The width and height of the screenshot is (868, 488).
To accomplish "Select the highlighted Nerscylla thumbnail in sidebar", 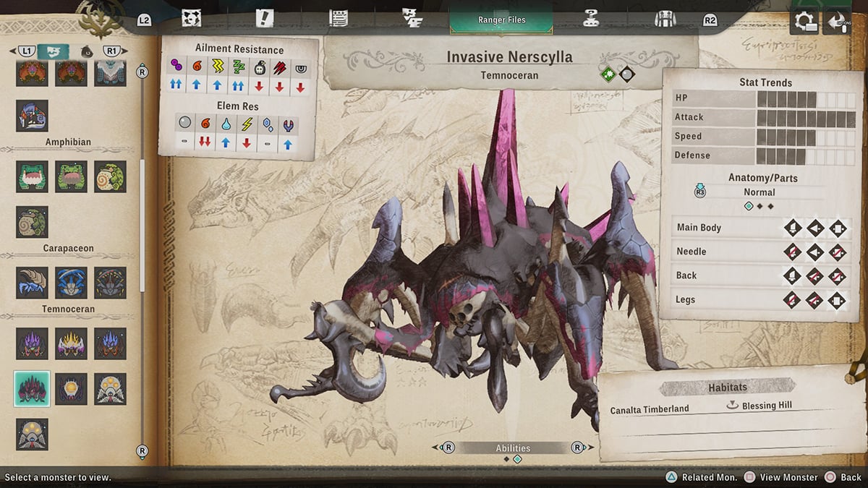I will (32, 389).
